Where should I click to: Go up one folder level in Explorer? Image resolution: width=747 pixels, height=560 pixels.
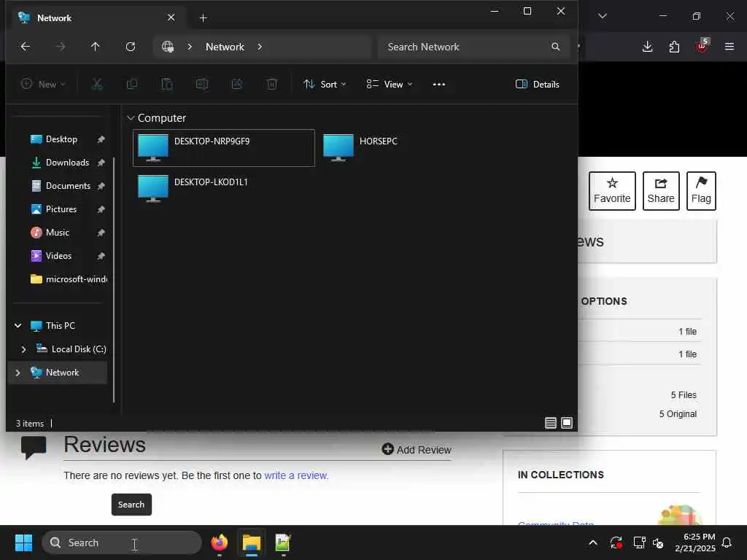[x=96, y=47]
